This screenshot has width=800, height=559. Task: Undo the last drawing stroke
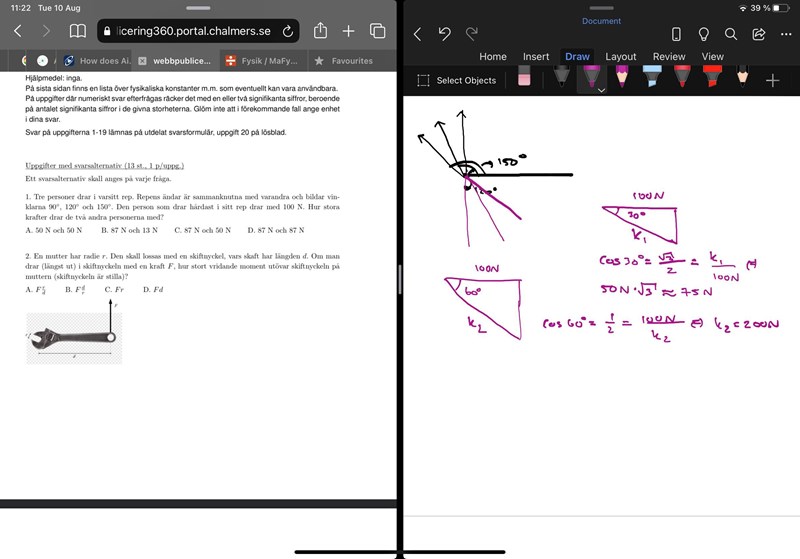pos(445,34)
